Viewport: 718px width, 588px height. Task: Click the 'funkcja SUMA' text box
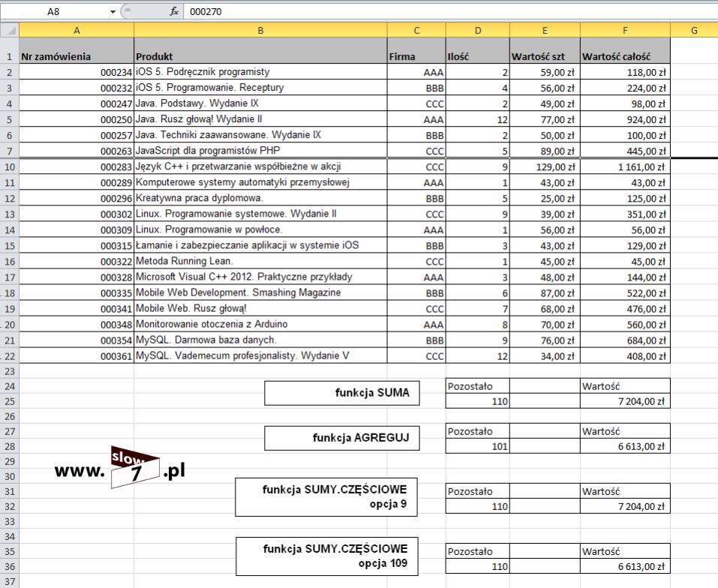(x=341, y=393)
